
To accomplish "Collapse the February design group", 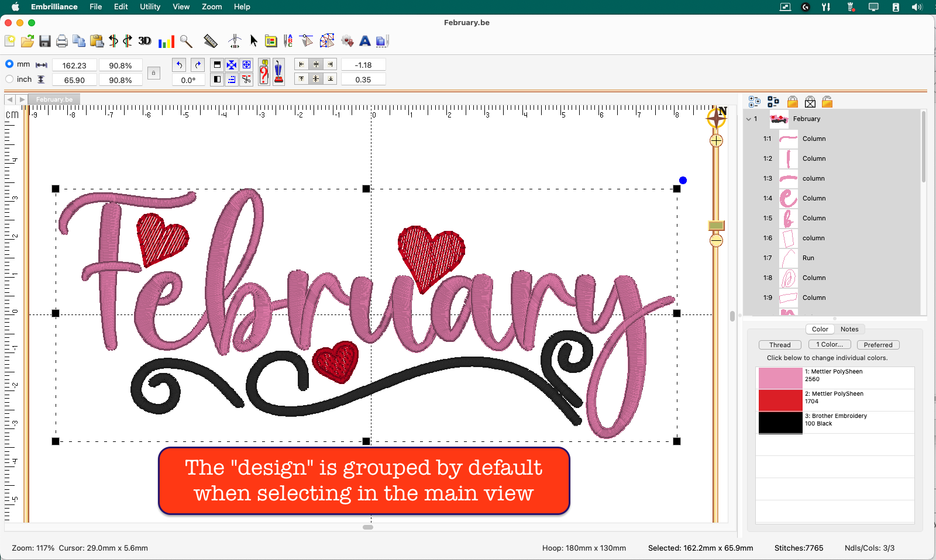I will [x=749, y=119].
